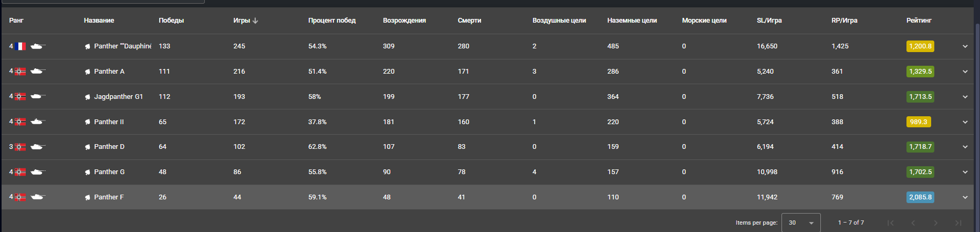
Task: Open the items per page dropdown
Action: pos(801,223)
